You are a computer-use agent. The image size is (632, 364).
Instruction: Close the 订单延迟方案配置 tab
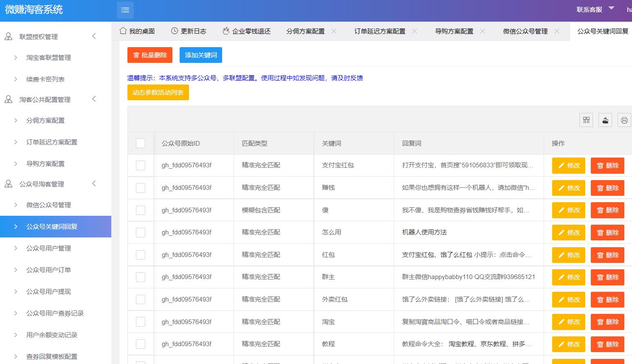[x=415, y=31]
